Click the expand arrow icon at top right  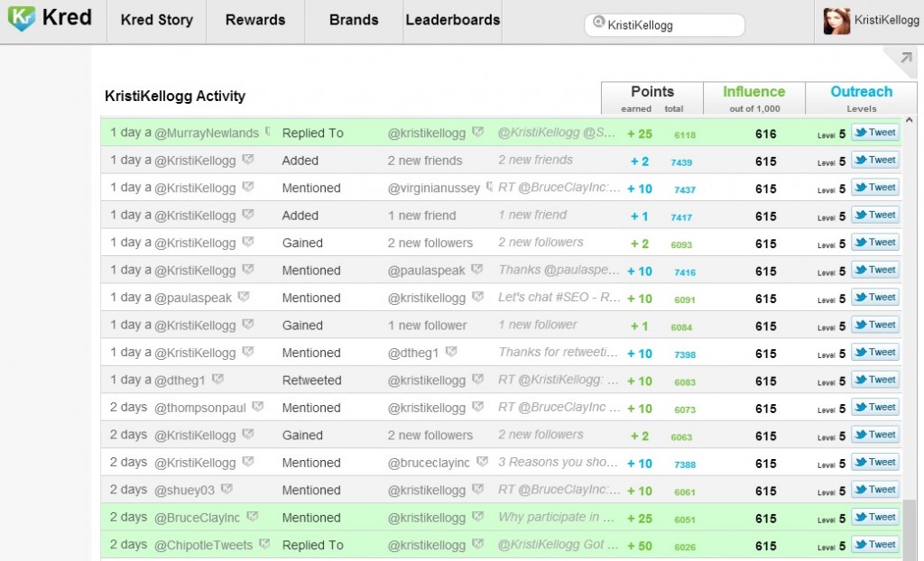(x=906, y=57)
